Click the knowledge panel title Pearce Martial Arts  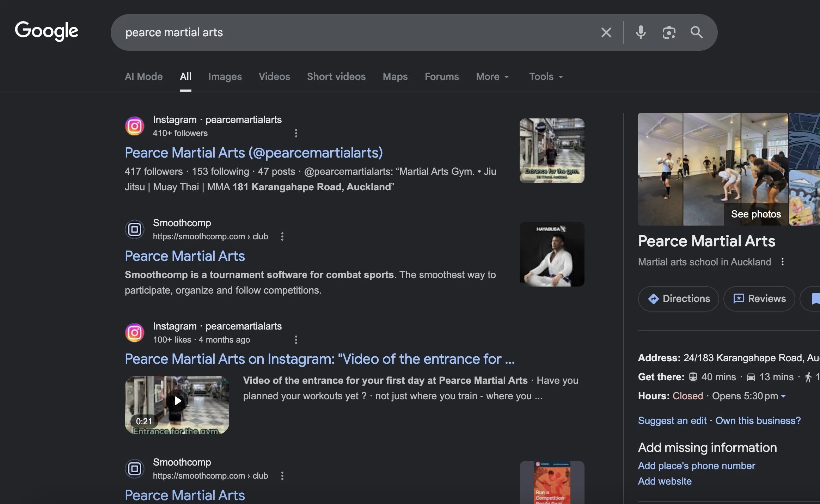[706, 241]
